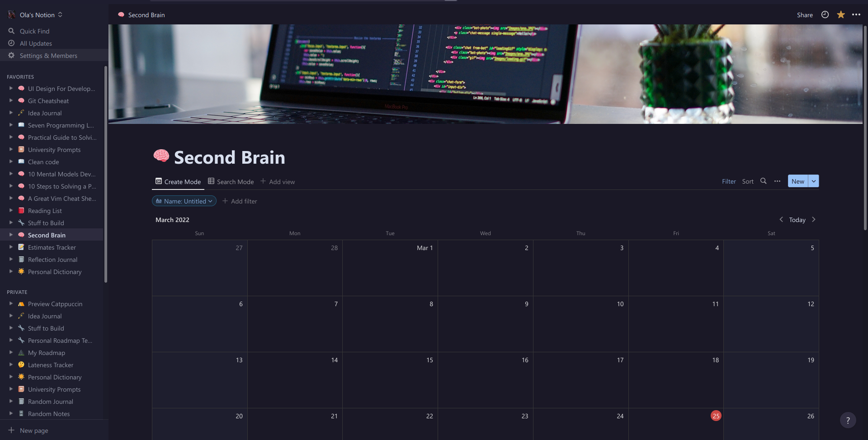This screenshot has width=868, height=440.
Task: Click the All Updates clock icon
Action: tap(11, 43)
